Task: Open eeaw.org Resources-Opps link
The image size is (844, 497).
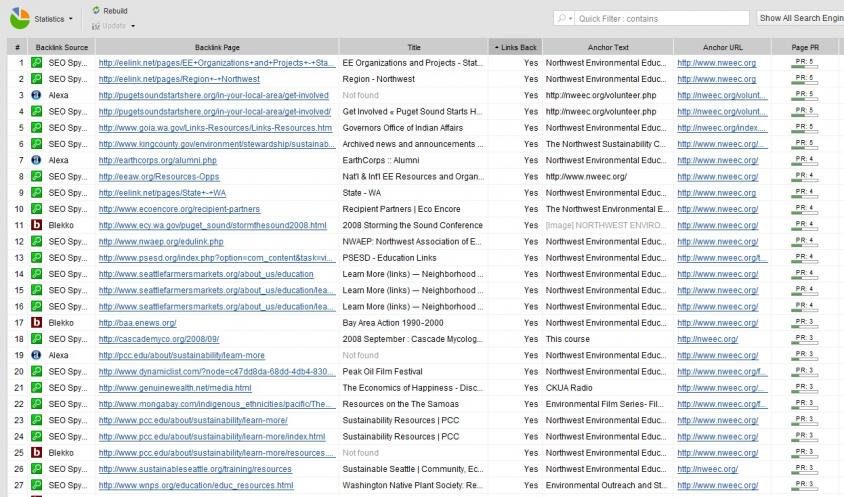Action: [x=159, y=176]
